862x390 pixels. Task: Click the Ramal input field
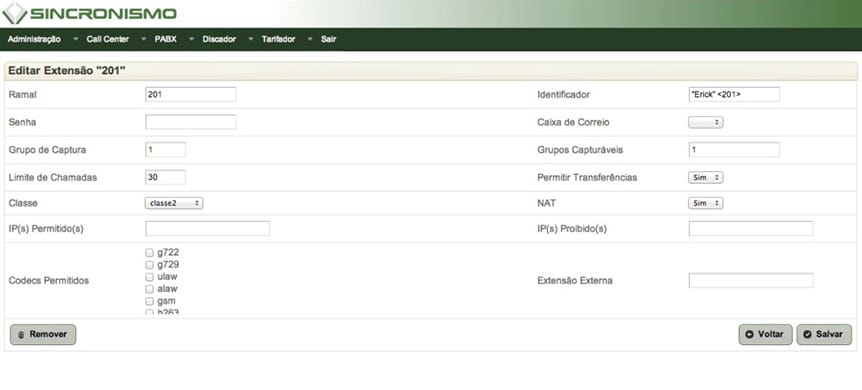coord(191,95)
